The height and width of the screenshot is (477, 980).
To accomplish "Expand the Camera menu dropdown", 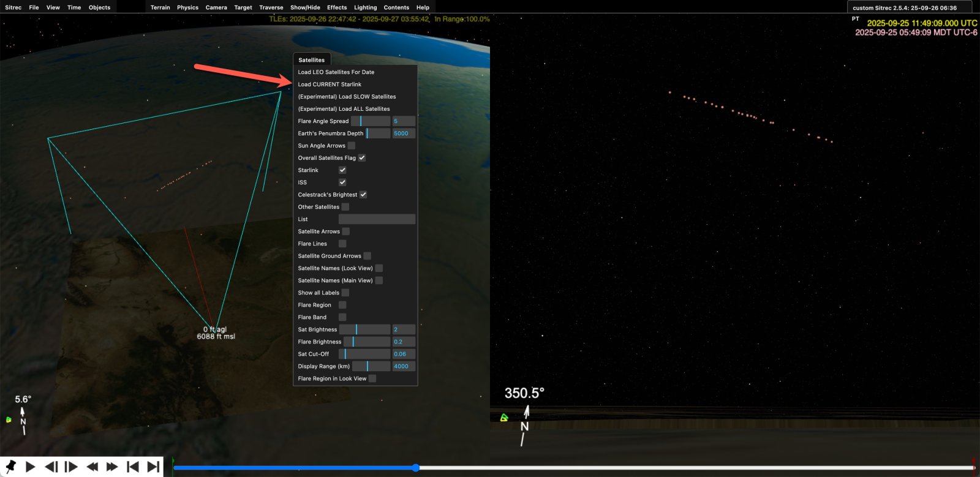I will pyautogui.click(x=216, y=7).
